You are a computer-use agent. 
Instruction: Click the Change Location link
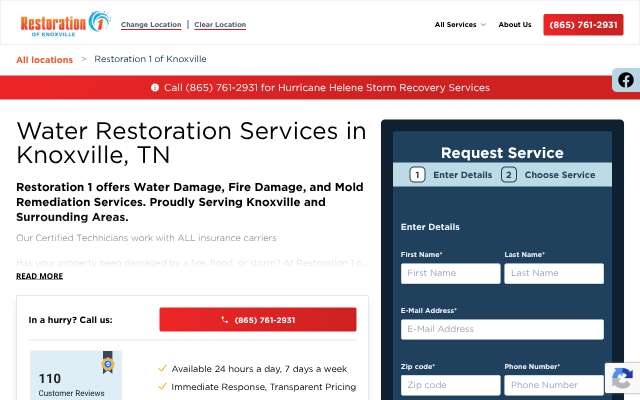(x=151, y=24)
